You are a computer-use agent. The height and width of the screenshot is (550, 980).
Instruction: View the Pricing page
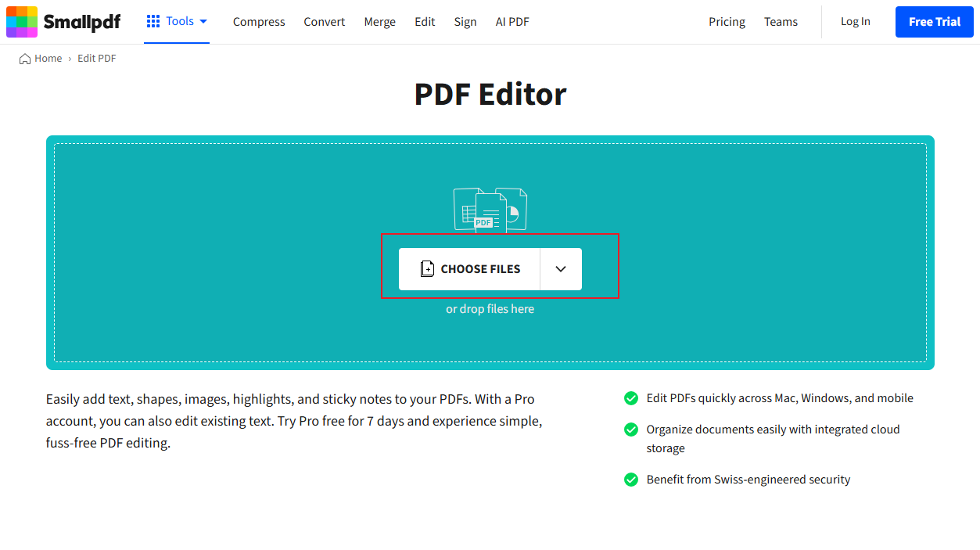point(727,22)
